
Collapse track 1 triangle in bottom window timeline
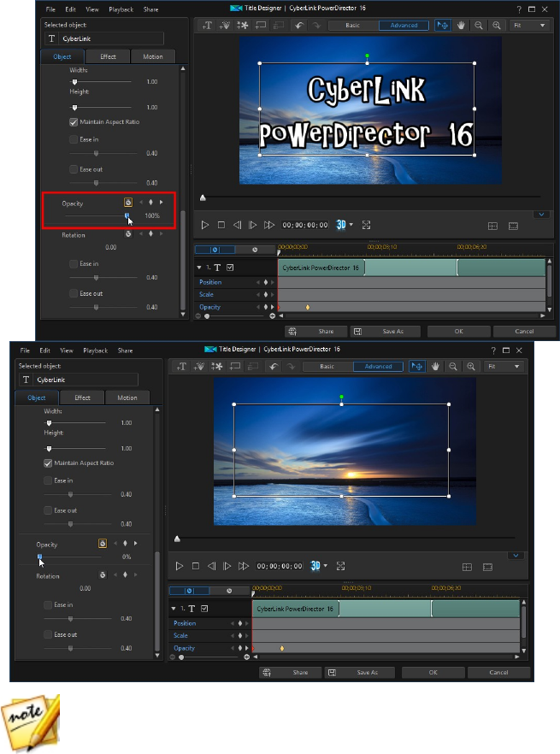point(174,609)
